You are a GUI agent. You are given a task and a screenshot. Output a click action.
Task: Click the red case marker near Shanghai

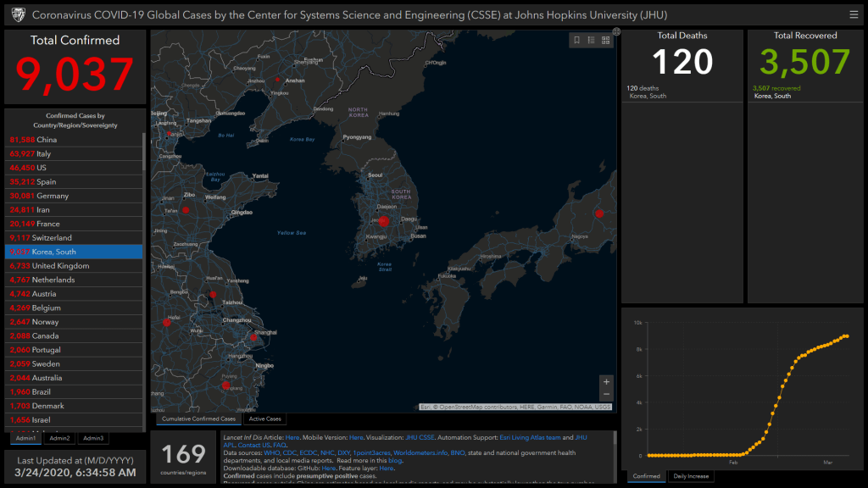pyautogui.click(x=253, y=337)
